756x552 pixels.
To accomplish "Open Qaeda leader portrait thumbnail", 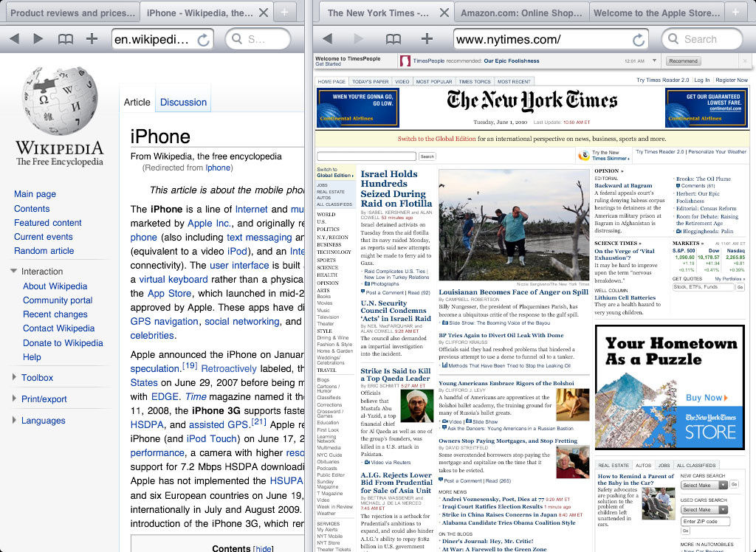I will [x=417, y=406].
